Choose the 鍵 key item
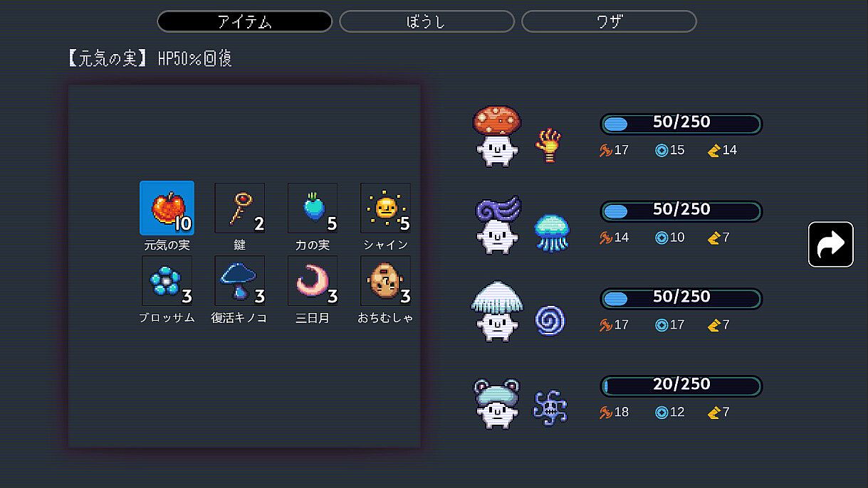This screenshot has height=488, width=868. pyautogui.click(x=240, y=208)
